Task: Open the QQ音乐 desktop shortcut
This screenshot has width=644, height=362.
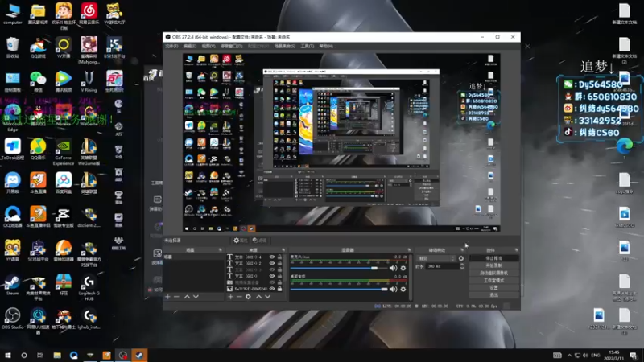Action: point(38,149)
